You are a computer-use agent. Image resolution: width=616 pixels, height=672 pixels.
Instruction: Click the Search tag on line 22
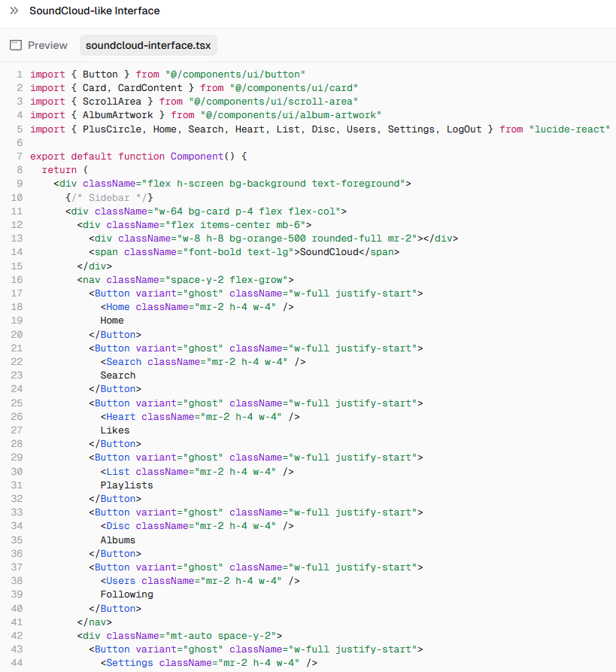(x=124, y=362)
